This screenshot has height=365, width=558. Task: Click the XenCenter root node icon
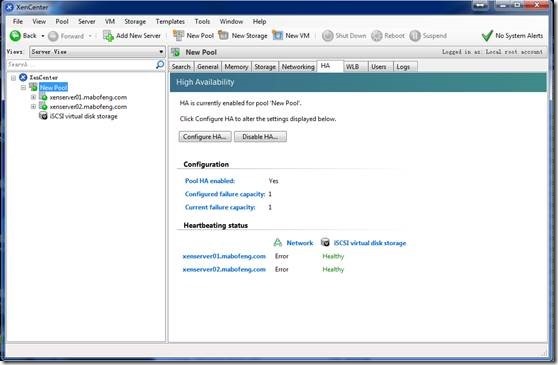[23, 77]
